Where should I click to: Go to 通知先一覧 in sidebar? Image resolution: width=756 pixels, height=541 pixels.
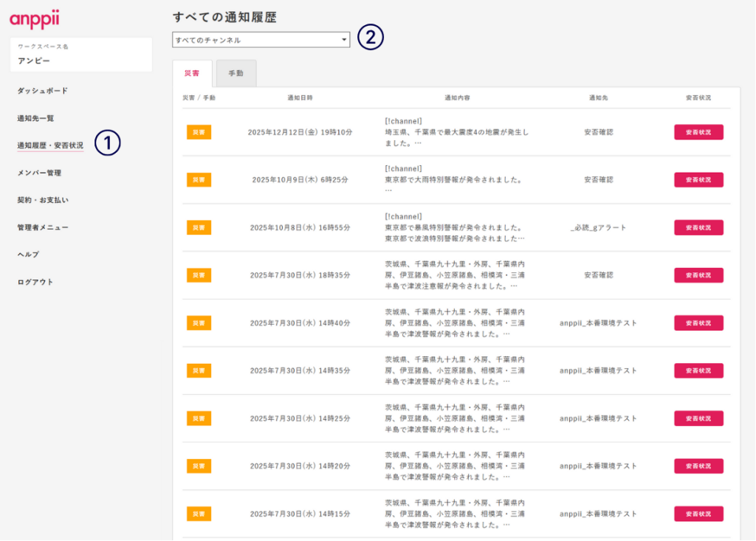pyautogui.click(x=35, y=118)
